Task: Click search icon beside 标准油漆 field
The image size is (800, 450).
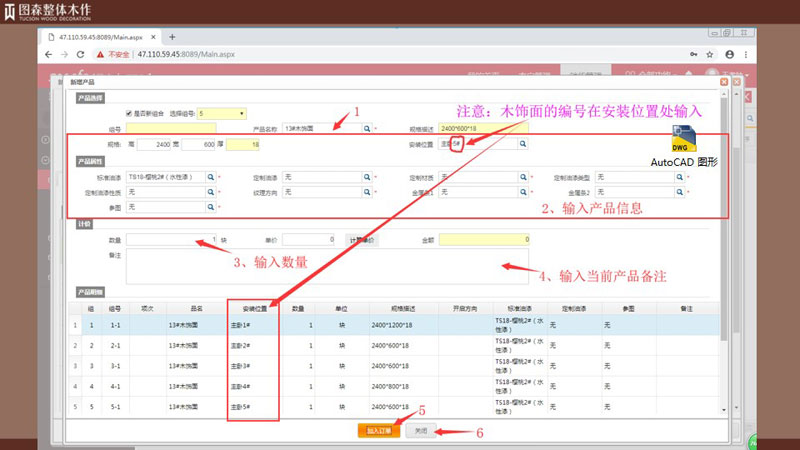Action: point(211,176)
